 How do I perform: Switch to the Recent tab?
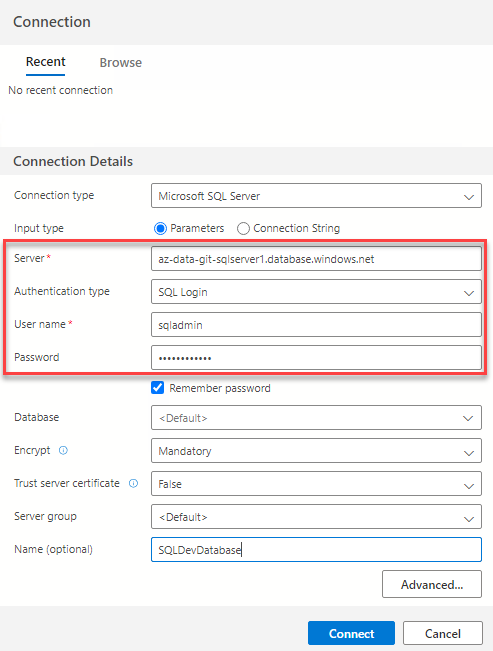[x=46, y=62]
